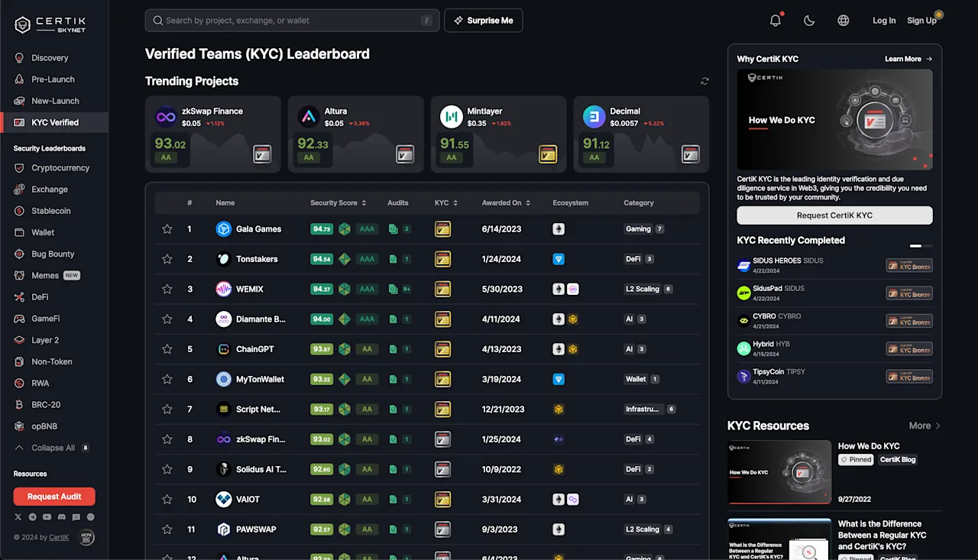Star the Diamante row
The height and width of the screenshot is (560, 978).
(x=167, y=319)
